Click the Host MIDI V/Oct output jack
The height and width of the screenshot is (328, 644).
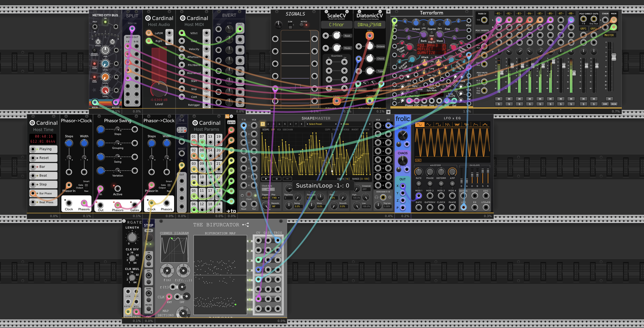(x=207, y=33)
